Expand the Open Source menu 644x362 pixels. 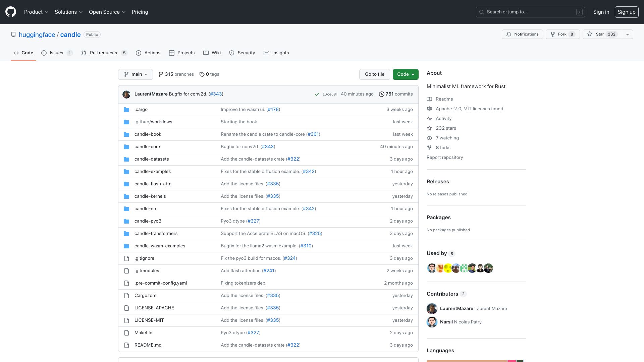(x=107, y=12)
